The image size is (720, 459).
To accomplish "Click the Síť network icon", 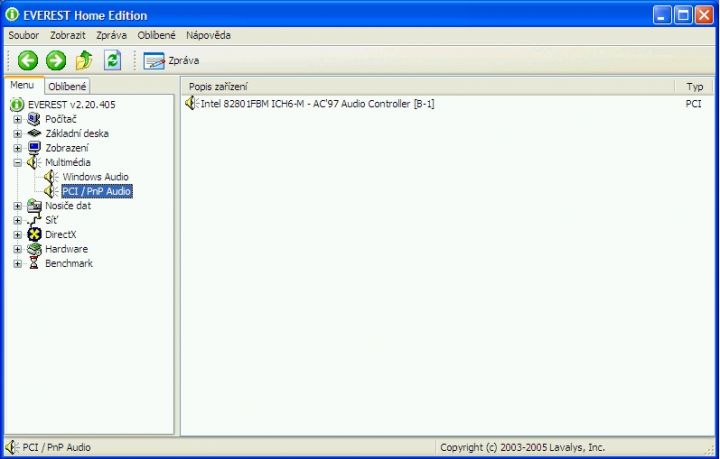I will click(34, 220).
